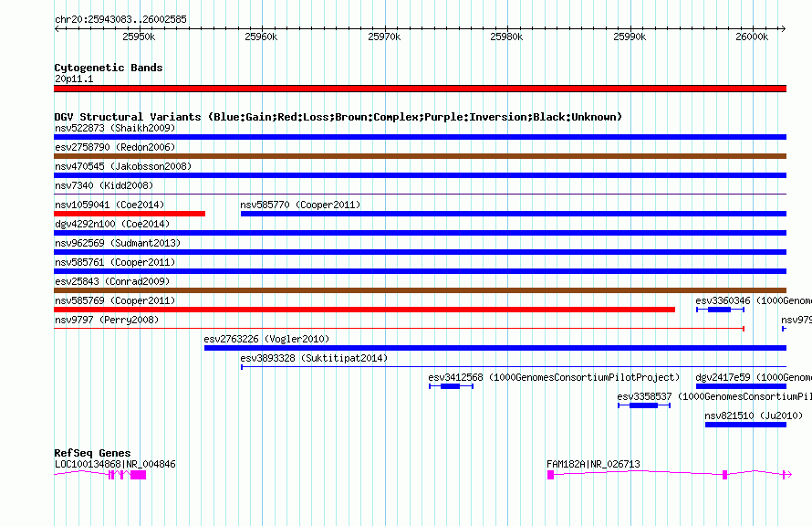
Task: Select the nsv585769 (Cooper2011) variant label
Action: 115,300
